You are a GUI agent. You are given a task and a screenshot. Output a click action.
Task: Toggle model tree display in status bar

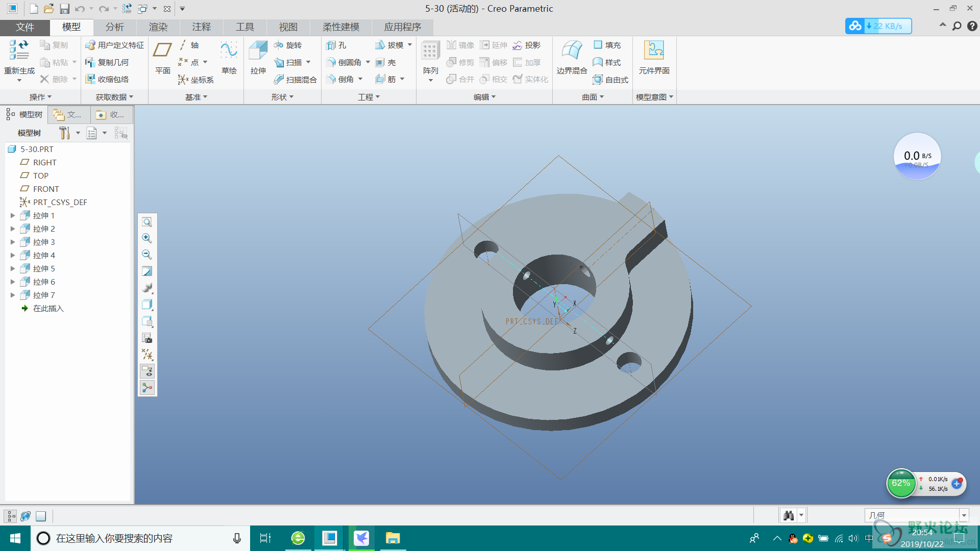click(x=11, y=516)
